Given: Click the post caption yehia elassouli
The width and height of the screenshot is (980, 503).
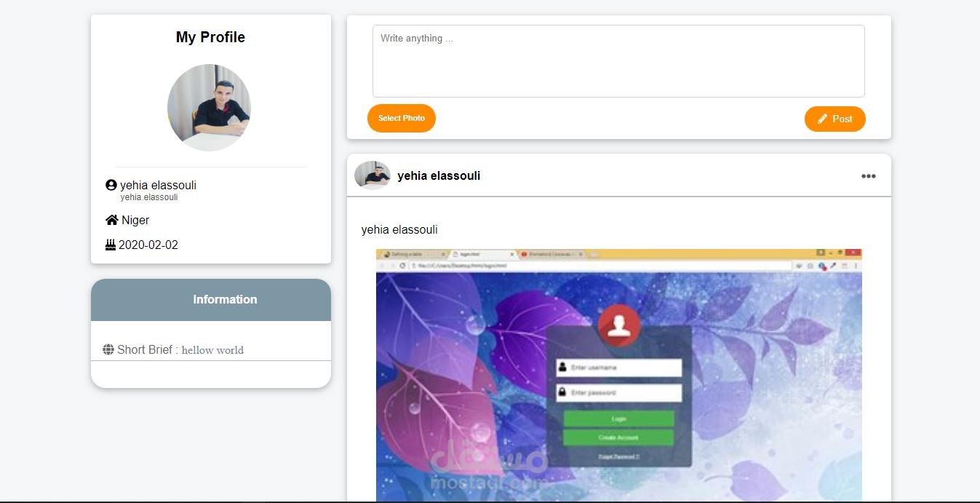Looking at the screenshot, I should click(399, 230).
